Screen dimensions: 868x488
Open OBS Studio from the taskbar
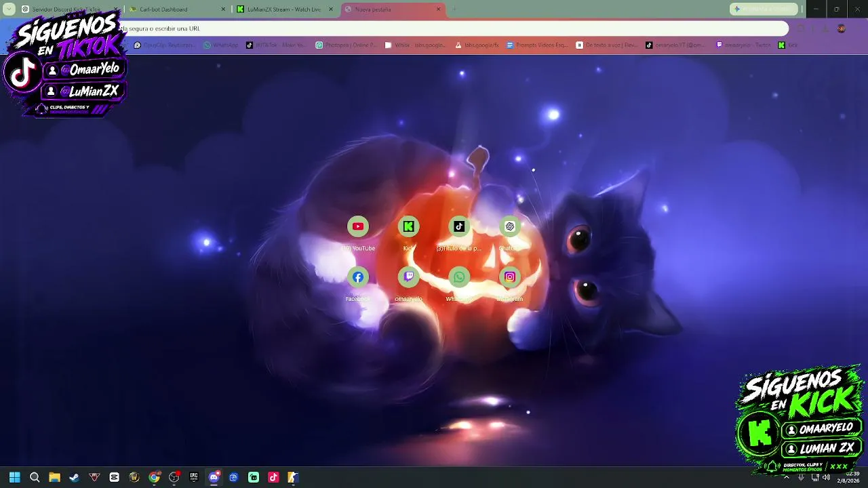(174, 477)
